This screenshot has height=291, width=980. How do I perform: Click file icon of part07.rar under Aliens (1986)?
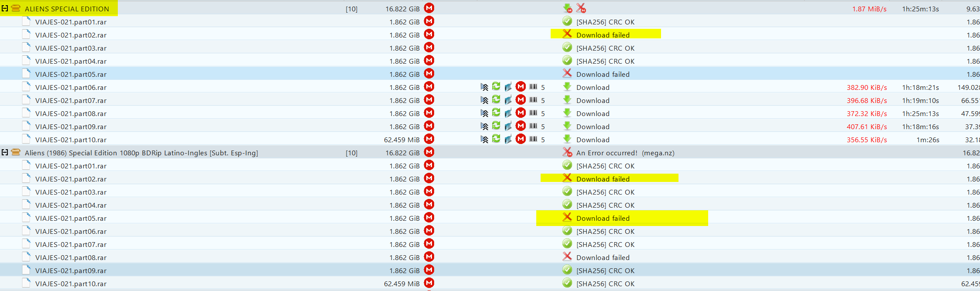tap(27, 243)
